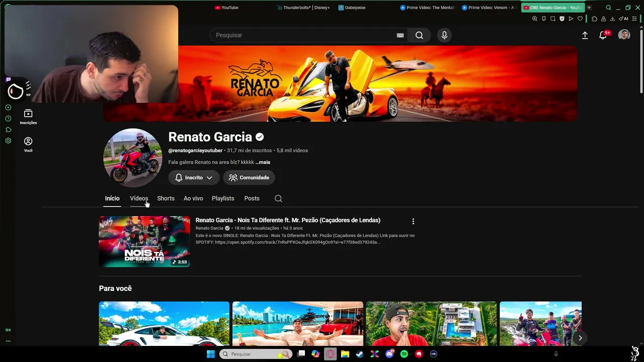Click the heart bookmark icon in the toolbar
The height and width of the screenshot is (362, 644).
pyautogui.click(x=580, y=19)
